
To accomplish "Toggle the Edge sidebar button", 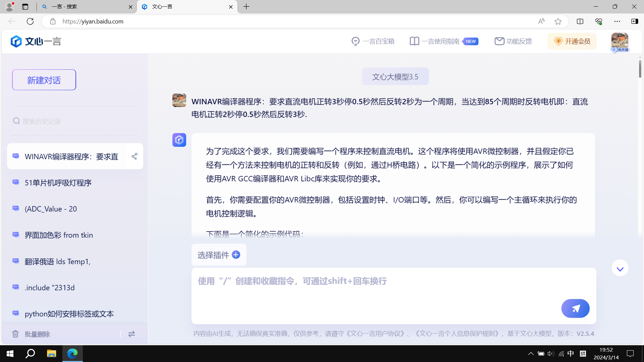I will 635,21.
